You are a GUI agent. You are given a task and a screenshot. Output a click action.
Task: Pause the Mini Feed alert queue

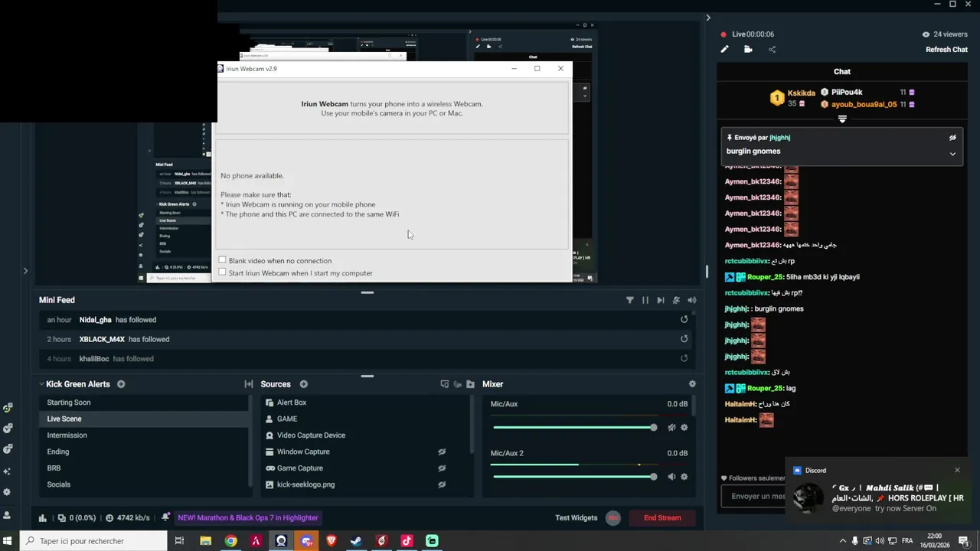pos(645,300)
